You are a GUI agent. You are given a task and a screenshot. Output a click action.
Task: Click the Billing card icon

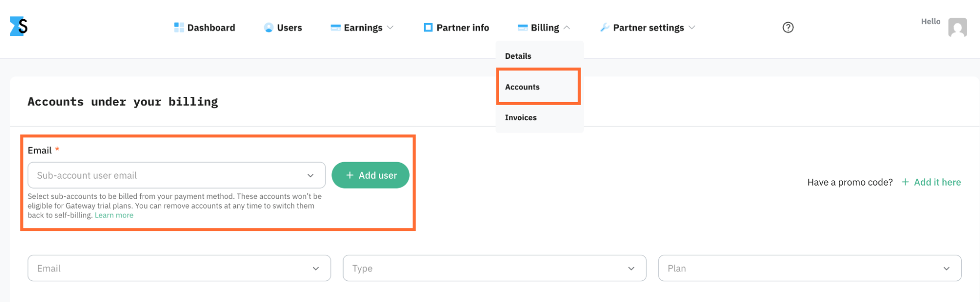(x=523, y=27)
